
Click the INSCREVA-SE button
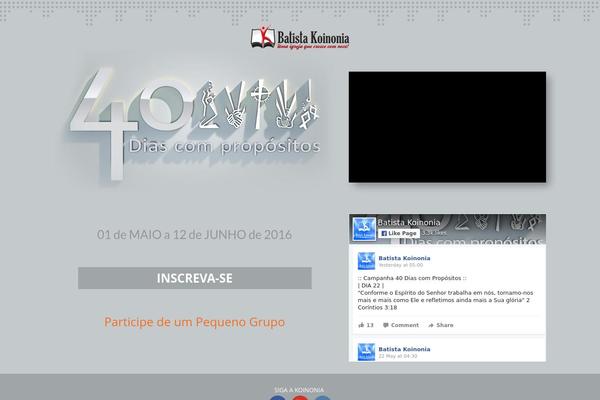(x=195, y=278)
